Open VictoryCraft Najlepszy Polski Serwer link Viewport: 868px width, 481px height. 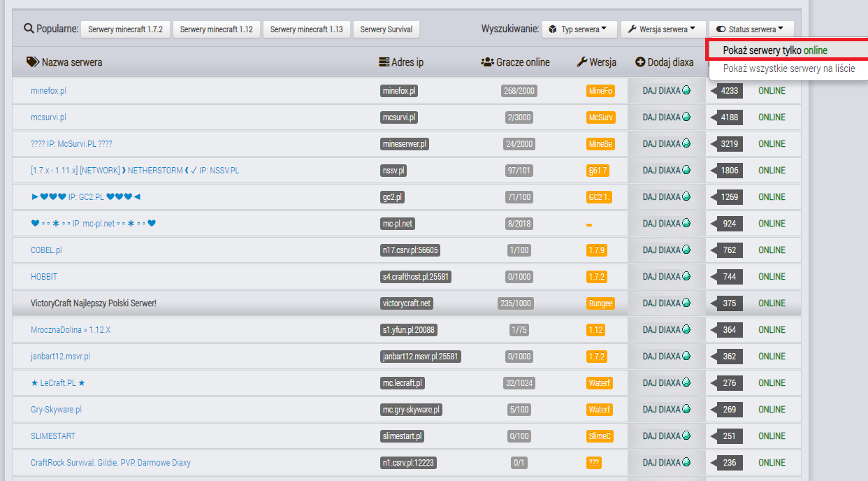93,303
